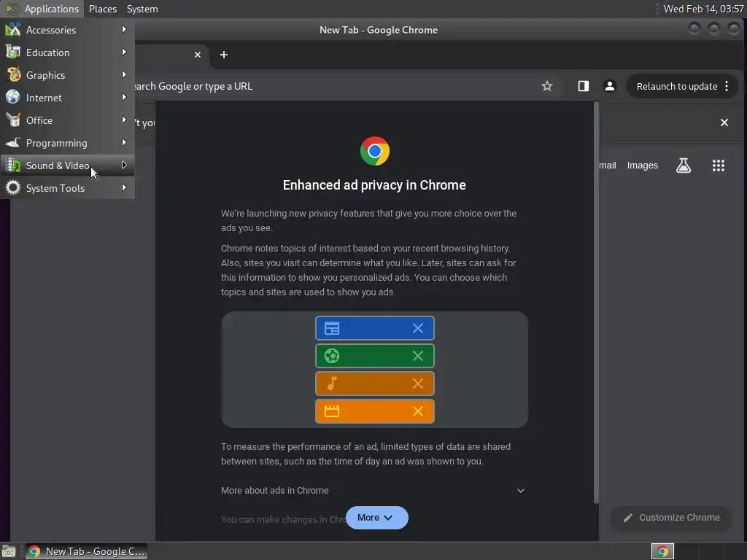Open the Applications menu in the top panel
Viewport: 747px width, 560px height.
pyautogui.click(x=42, y=9)
